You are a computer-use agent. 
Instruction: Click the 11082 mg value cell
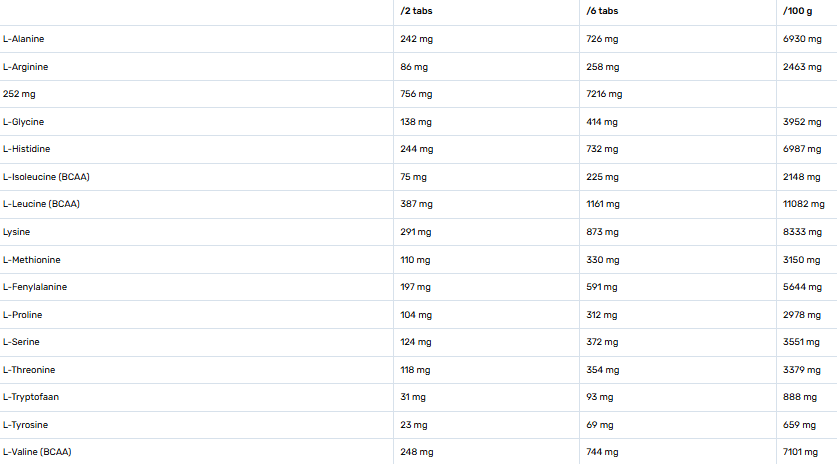coord(804,204)
